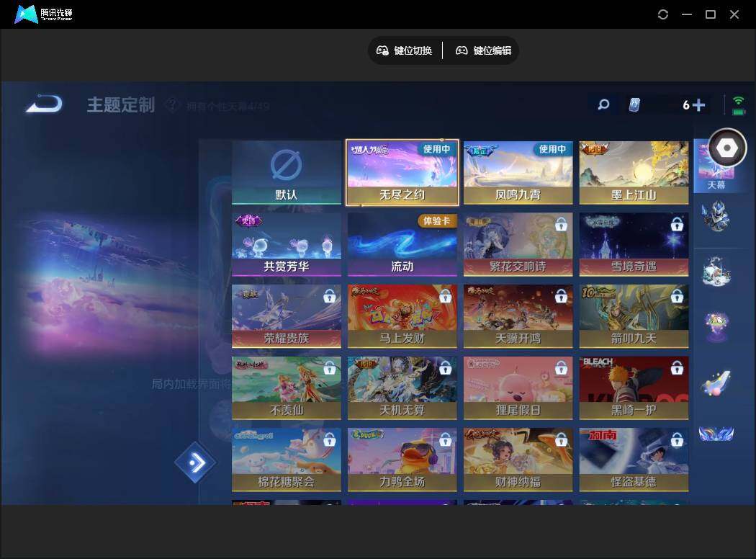Pick the locked 黑崎一护 BLEACH theme
Image resolution: width=756 pixels, height=559 pixels.
(634, 388)
